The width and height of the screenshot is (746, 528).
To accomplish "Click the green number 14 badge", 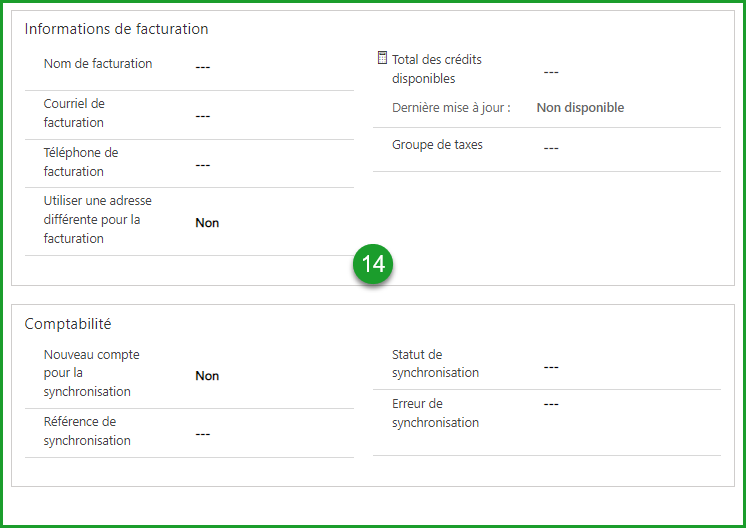I will point(373,264).
